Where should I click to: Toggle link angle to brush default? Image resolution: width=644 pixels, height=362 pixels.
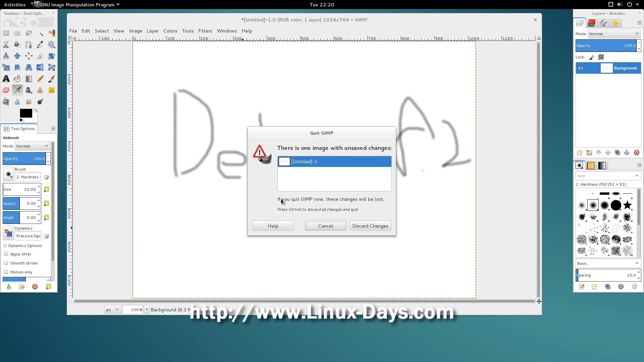[x=46, y=218]
